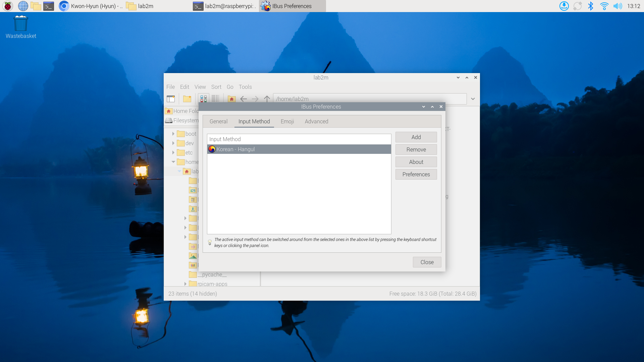Viewport: 644px width, 362px height.
Task: Open the Raspberry Pi menu
Action: tap(7, 6)
